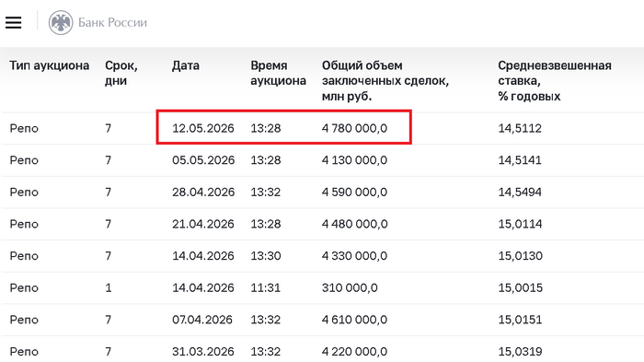
Task: Click the Средневзвешенная ставка column header
Action: (555, 81)
